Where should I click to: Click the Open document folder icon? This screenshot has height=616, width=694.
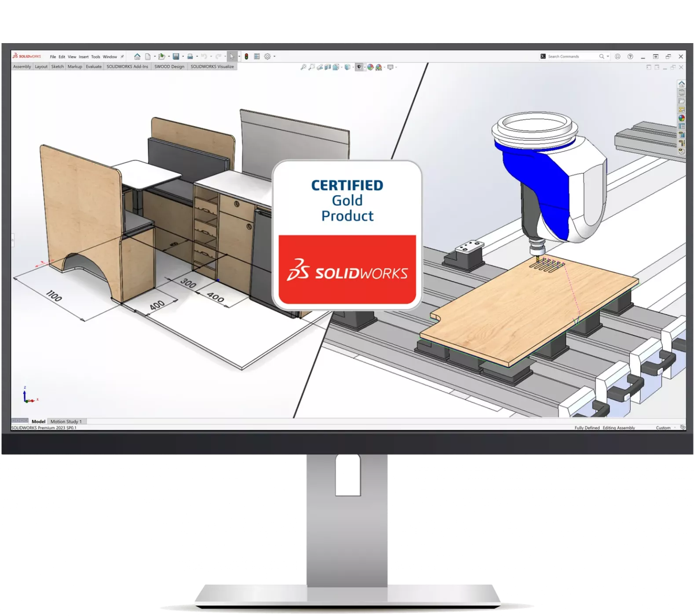[x=162, y=56]
